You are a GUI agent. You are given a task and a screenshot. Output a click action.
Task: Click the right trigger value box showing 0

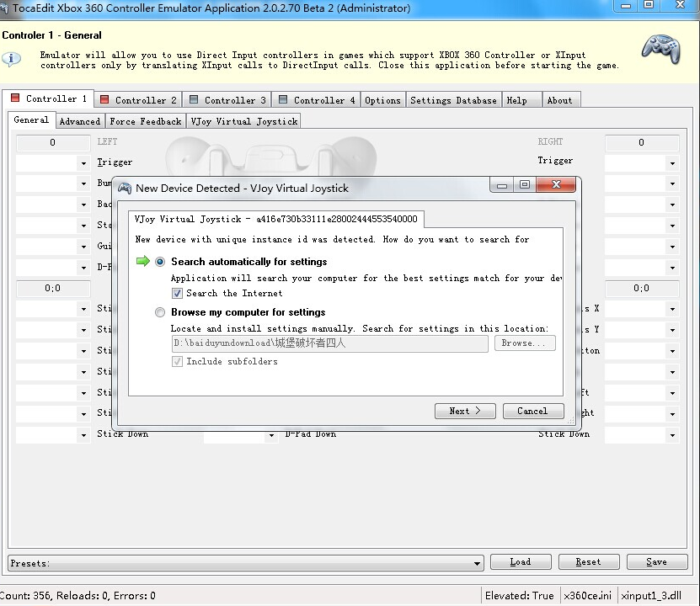[x=642, y=143]
